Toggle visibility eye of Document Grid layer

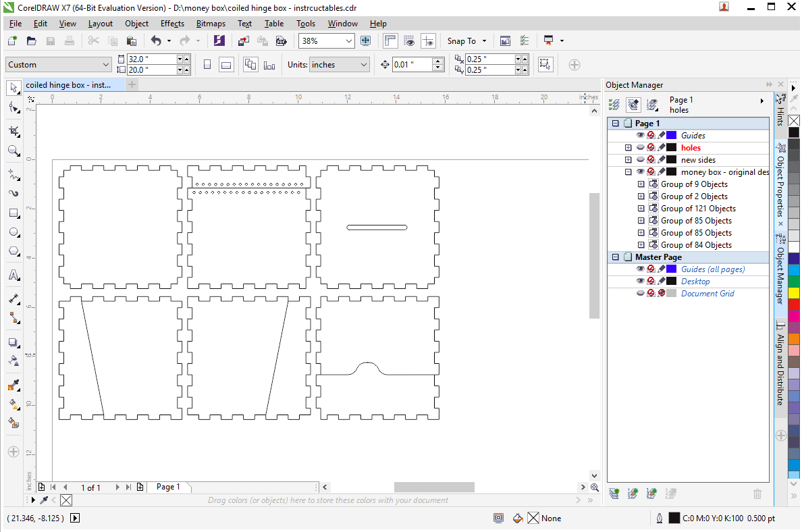point(640,294)
